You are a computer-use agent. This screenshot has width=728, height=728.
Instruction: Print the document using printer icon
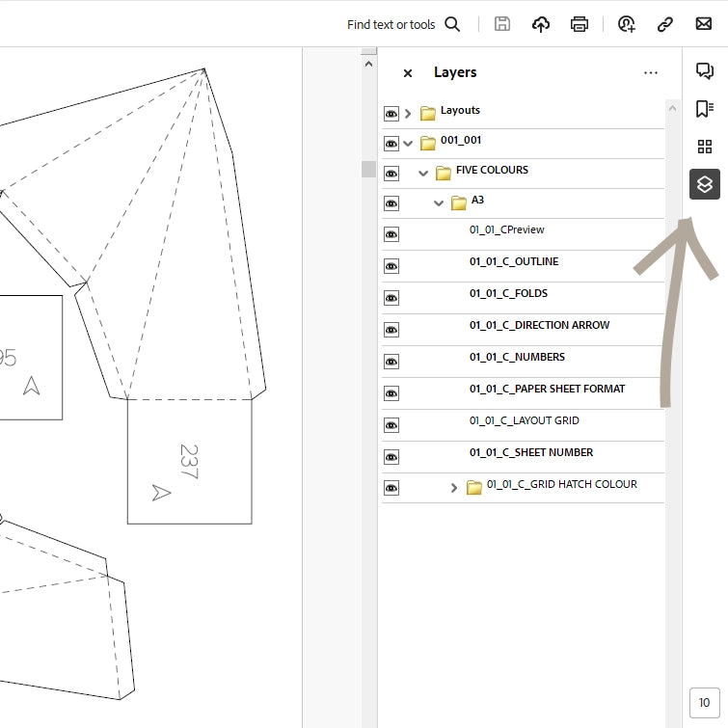pyautogui.click(x=580, y=24)
